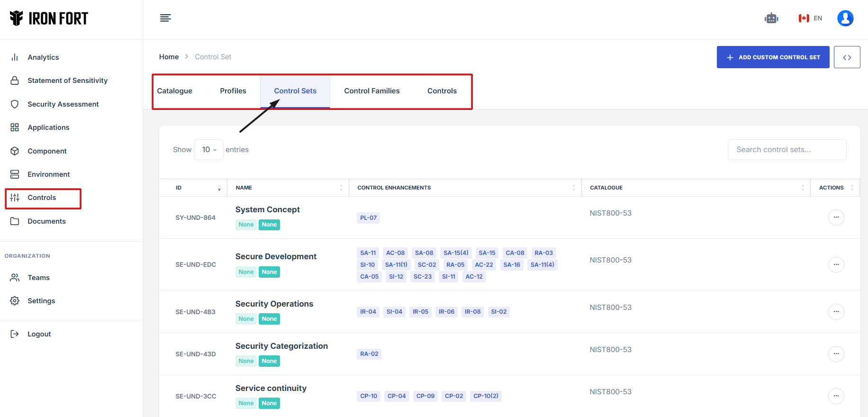
Task: Open the chatbot robot icon
Action: pyautogui.click(x=771, y=18)
